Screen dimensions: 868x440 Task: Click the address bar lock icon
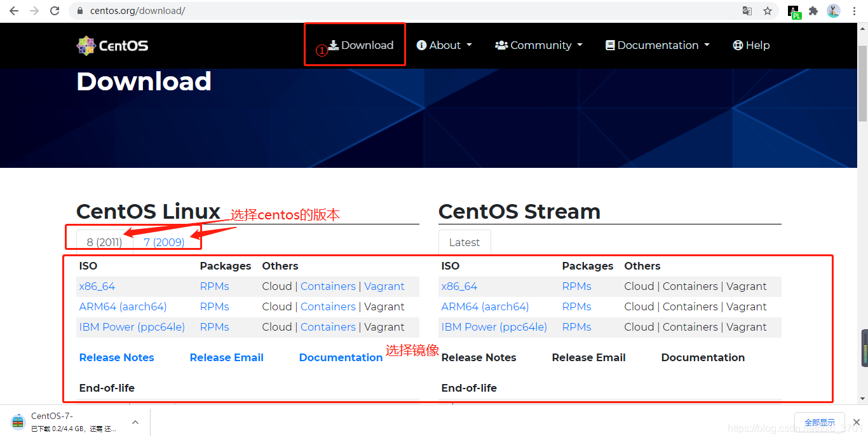pos(79,11)
